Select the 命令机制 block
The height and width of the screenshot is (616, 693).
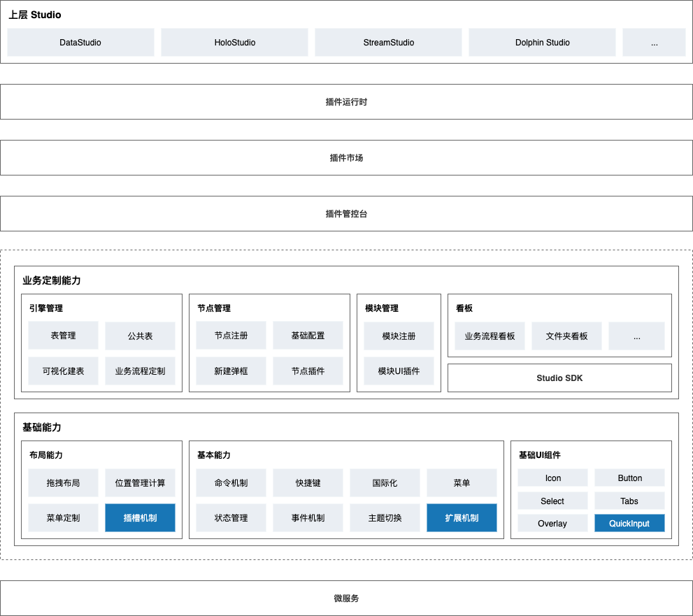[231, 482]
